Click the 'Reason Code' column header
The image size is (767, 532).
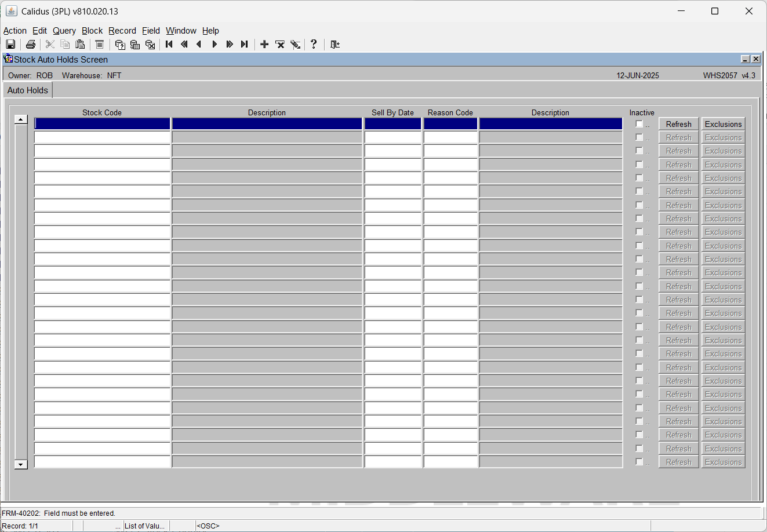(450, 112)
